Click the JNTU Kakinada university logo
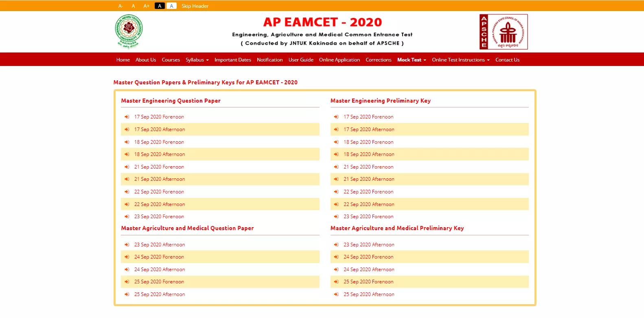644x318 pixels. coord(129,31)
